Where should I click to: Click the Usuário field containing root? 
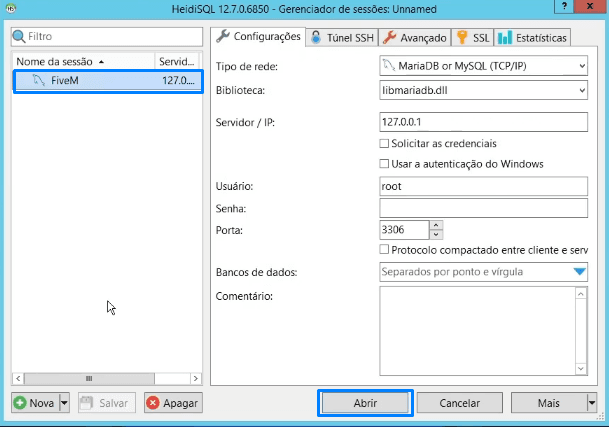483,186
